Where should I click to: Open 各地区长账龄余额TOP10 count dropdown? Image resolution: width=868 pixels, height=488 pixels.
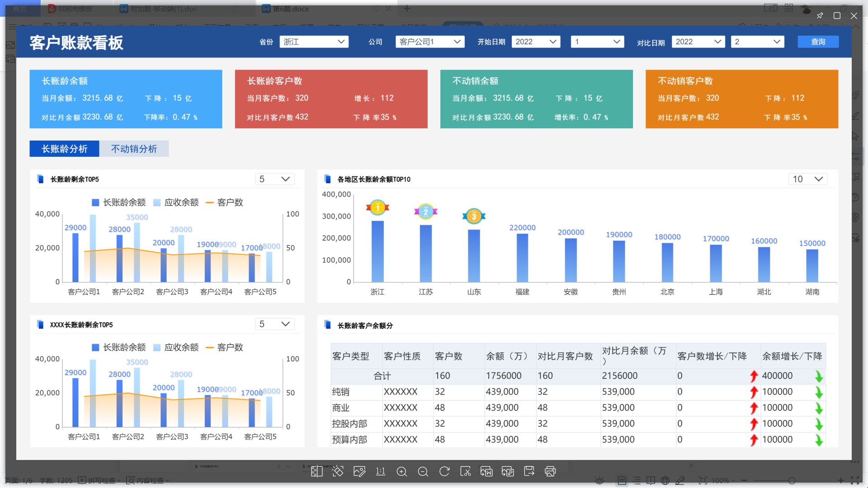tap(808, 179)
